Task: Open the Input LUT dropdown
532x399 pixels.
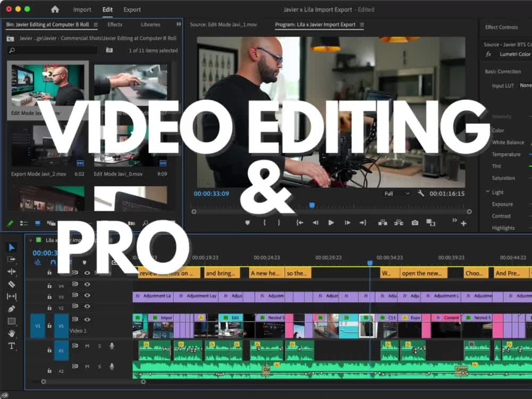Action: [526, 86]
